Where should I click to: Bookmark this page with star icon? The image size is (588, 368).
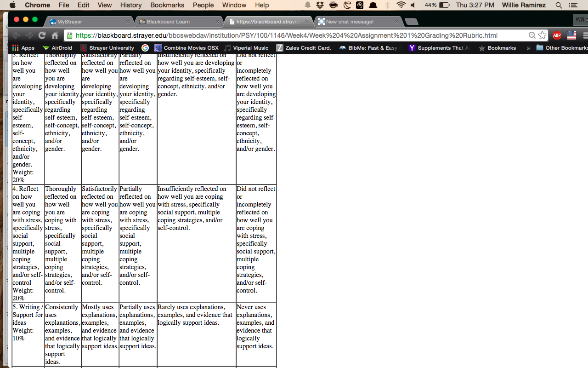click(x=543, y=35)
